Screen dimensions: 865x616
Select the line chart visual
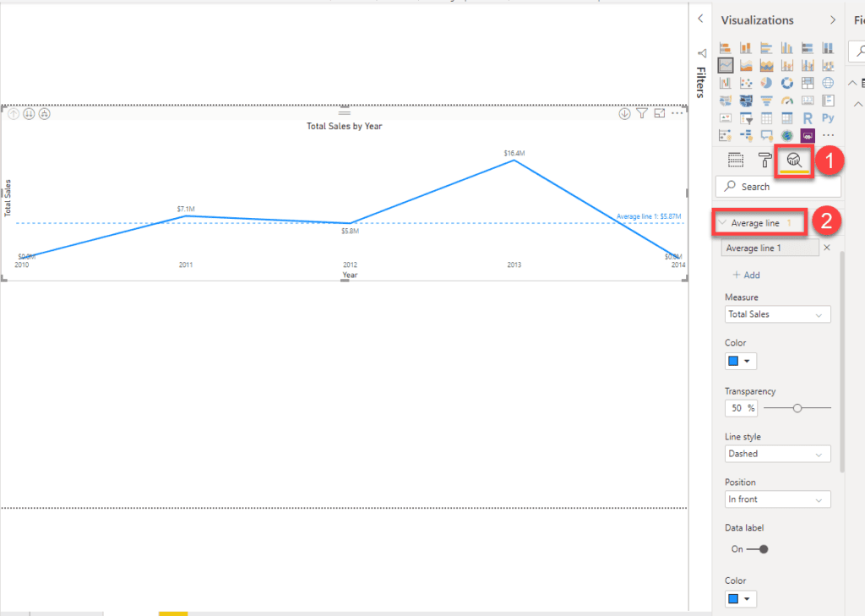point(726,66)
